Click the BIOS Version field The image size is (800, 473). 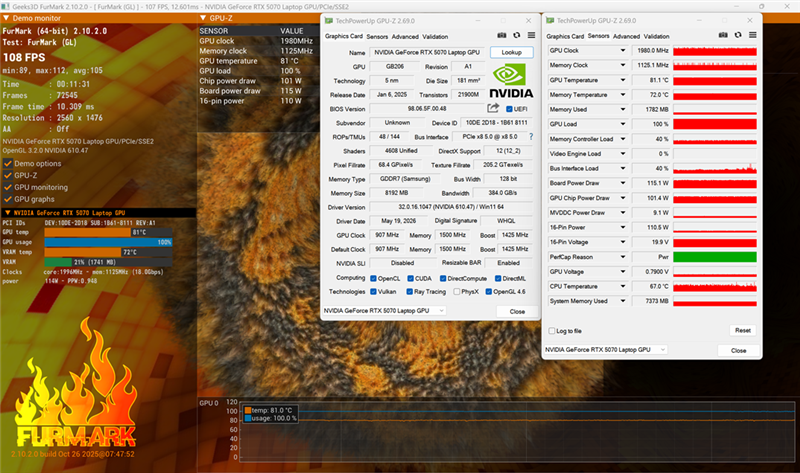427,109
